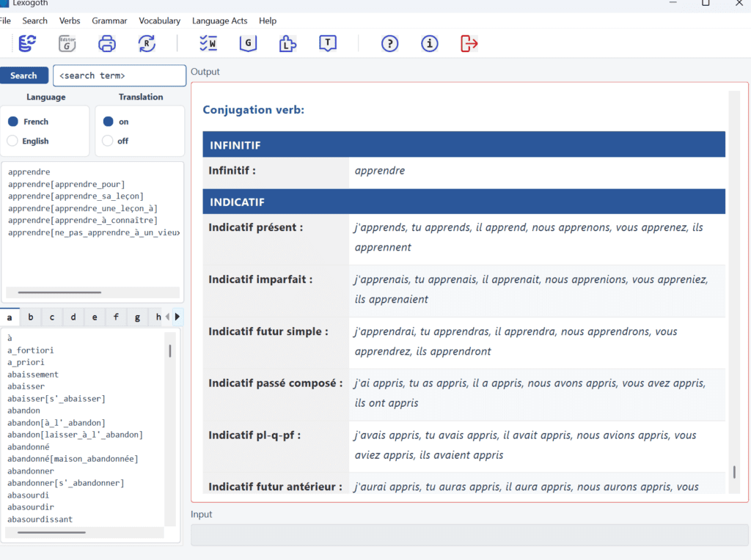Select 'abandonner[s'_abandonner]' in word list
Viewport: 751px width, 560px height.
[65, 483]
